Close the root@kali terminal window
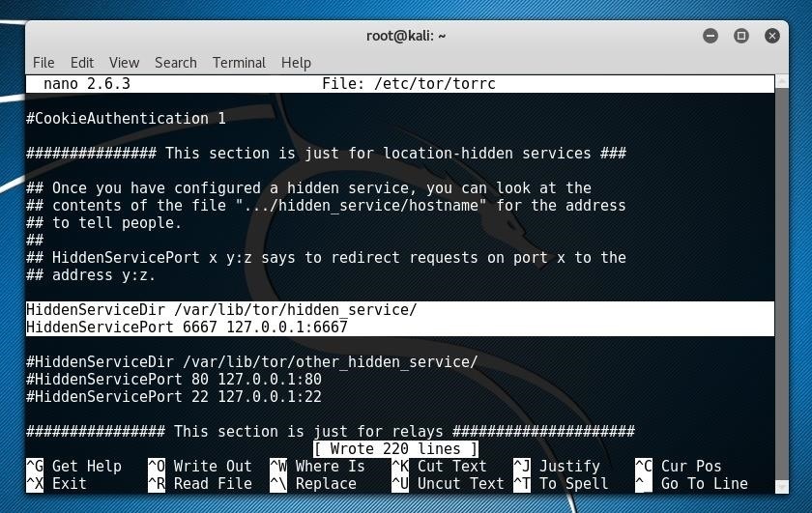The height and width of the screenshot is (513, 812). pyautogui.click(x=772, y=36)
